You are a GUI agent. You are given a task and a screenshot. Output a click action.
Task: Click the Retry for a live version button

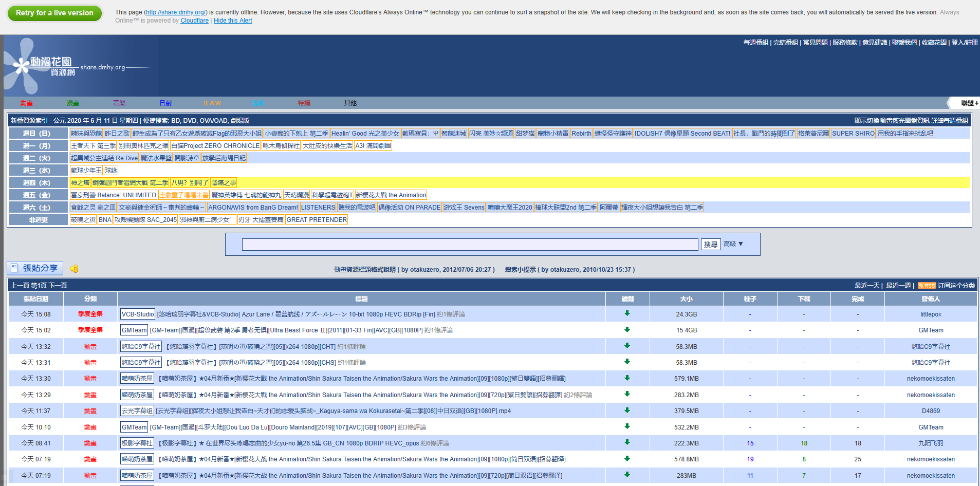[x=54, y=13]
